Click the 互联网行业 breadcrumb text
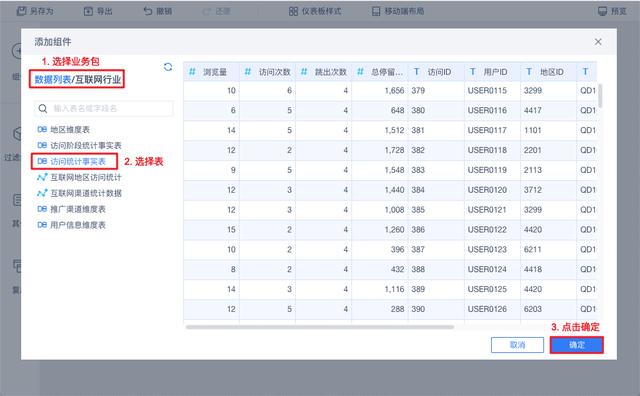The height and width of the screenshot is (396, 640). (x=98, y=79)
